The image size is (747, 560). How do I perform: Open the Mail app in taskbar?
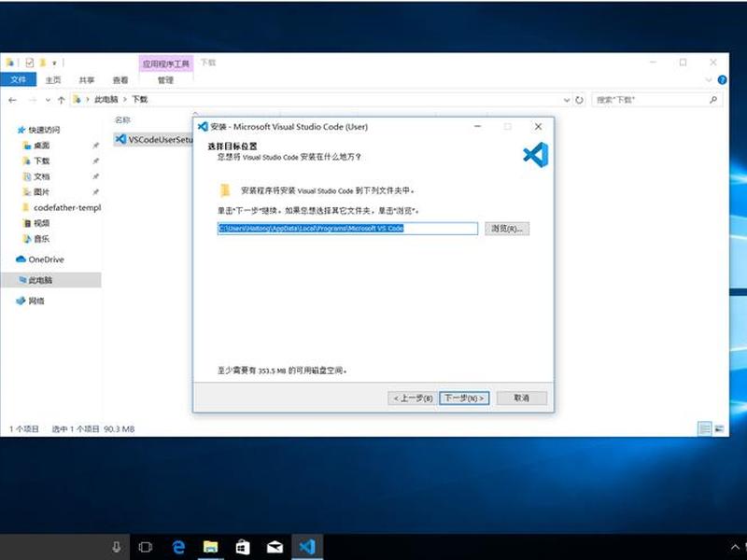click(275, 547)
